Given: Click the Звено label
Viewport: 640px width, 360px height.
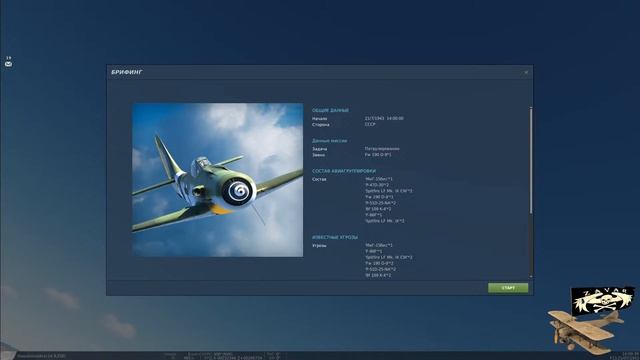Looking at the screenshot, I should tap(318, 155).
